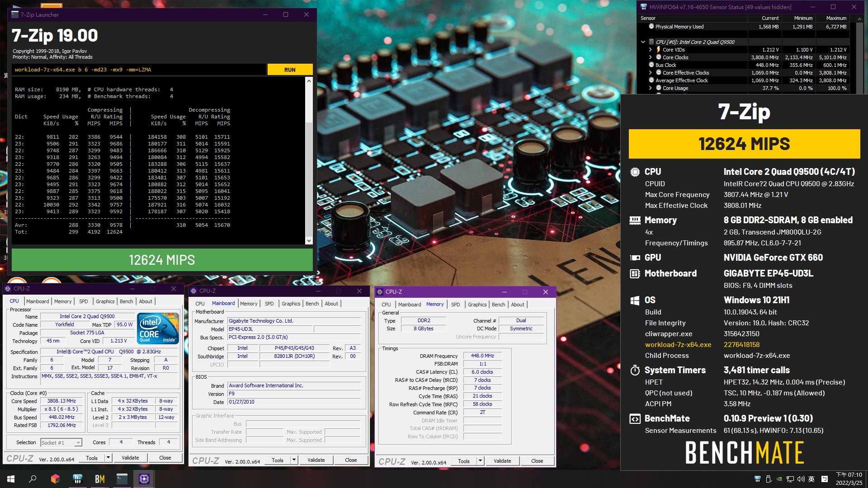Click Validate in Mainboard CPU-Z window

316,460
